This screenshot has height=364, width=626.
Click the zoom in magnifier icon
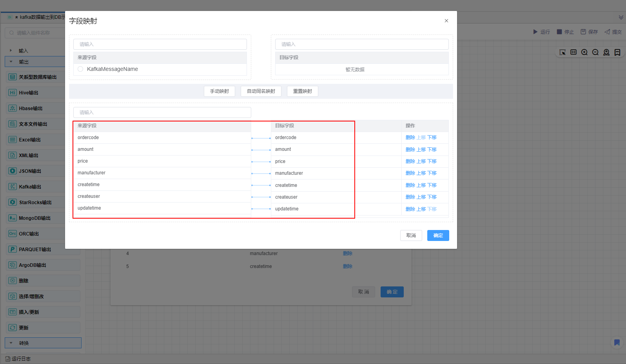click(584, 53)
